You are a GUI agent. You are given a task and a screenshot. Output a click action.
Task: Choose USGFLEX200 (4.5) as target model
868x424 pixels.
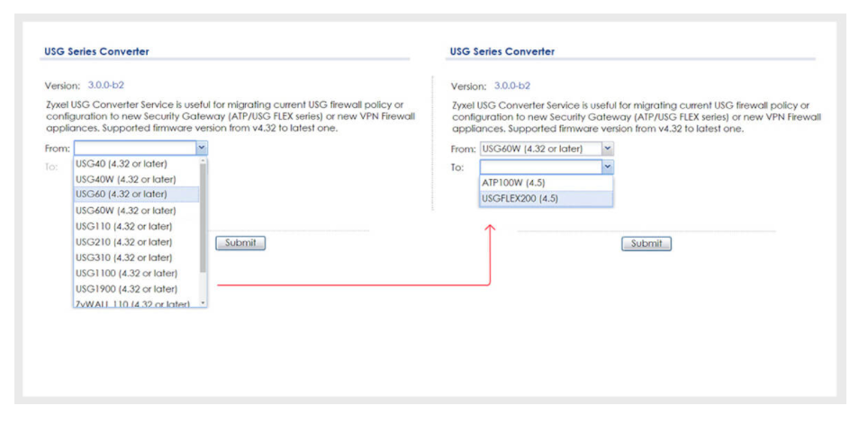click(520, 198)
